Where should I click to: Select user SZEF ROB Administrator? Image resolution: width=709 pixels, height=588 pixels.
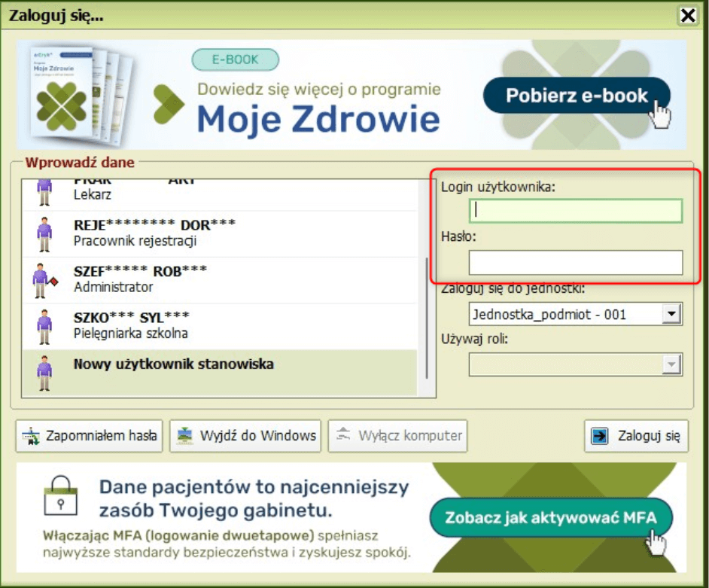[x=219, y=280]
